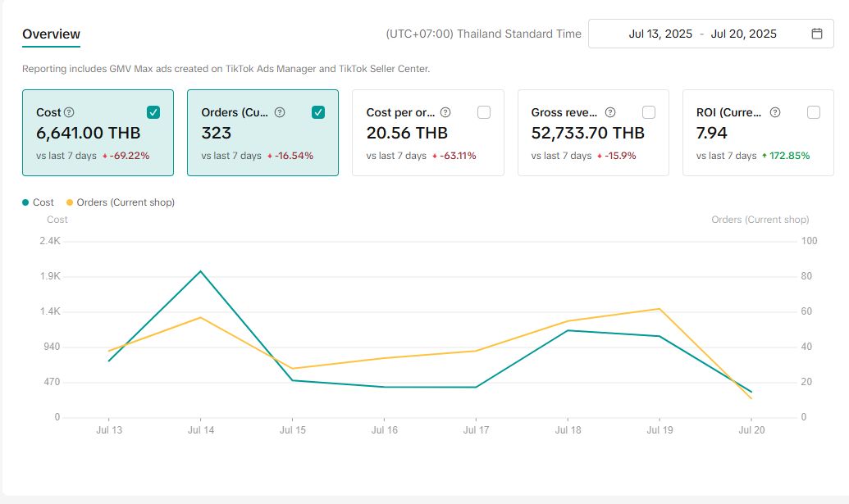Click the info icon next to ROI
Screen dimensions: 849x504
tap(775, 112)
